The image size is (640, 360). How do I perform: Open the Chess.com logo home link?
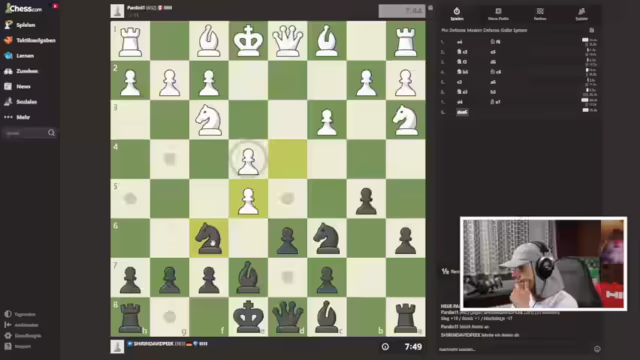pos(23,8)
